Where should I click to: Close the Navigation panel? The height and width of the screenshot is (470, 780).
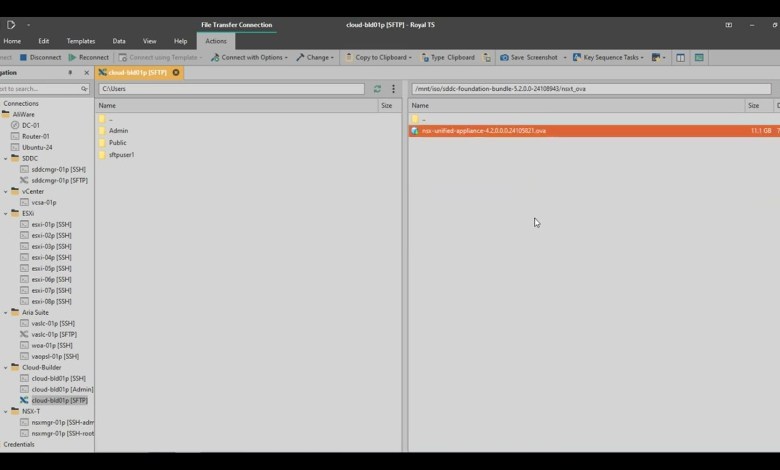87,73
